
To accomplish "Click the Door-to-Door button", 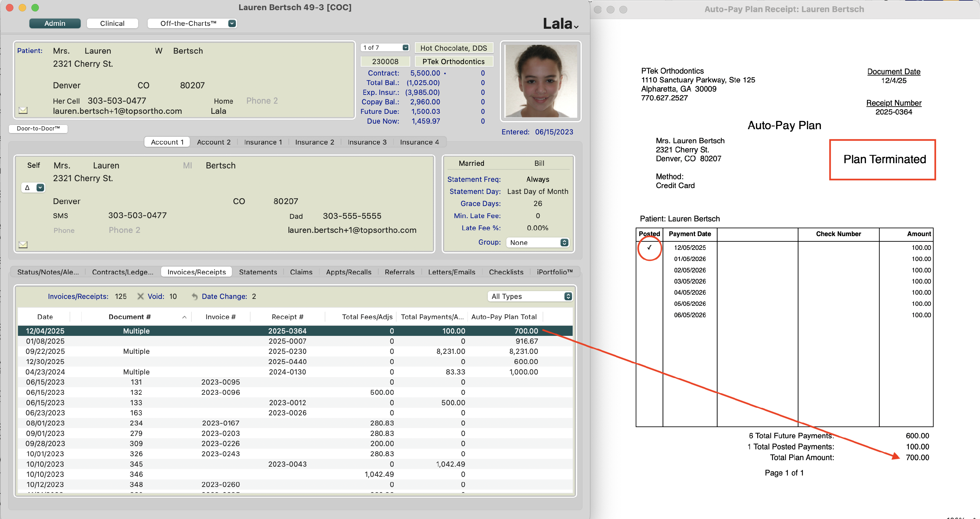I will [x=38, y=128].
